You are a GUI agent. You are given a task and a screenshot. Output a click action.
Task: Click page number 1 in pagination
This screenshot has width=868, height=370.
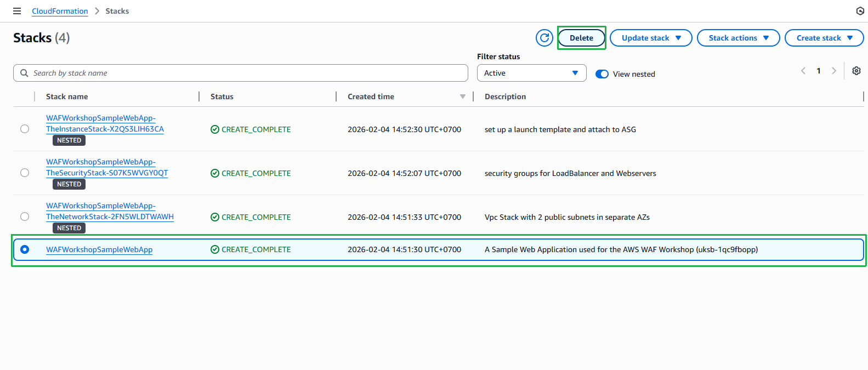coord(819,71)
